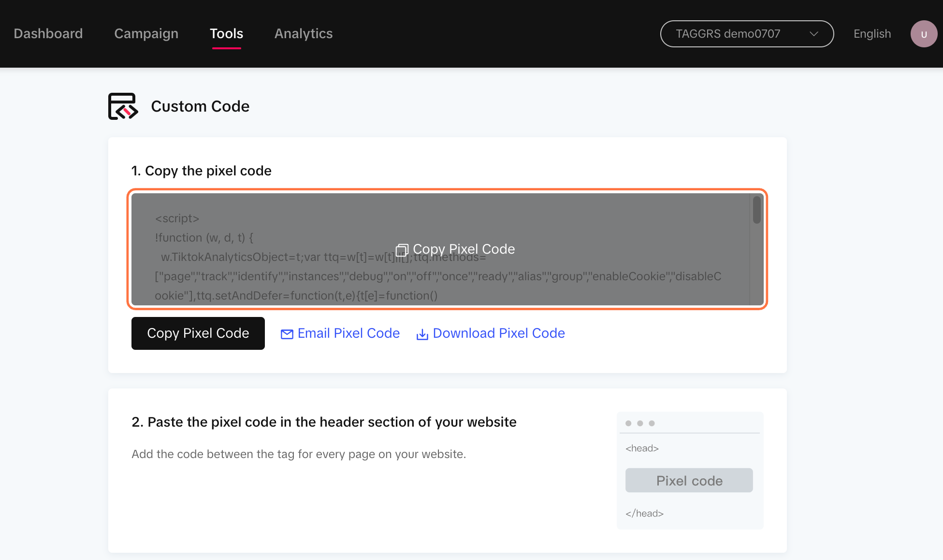Click the Custom Code panel icon

click(x=123, y=106)
